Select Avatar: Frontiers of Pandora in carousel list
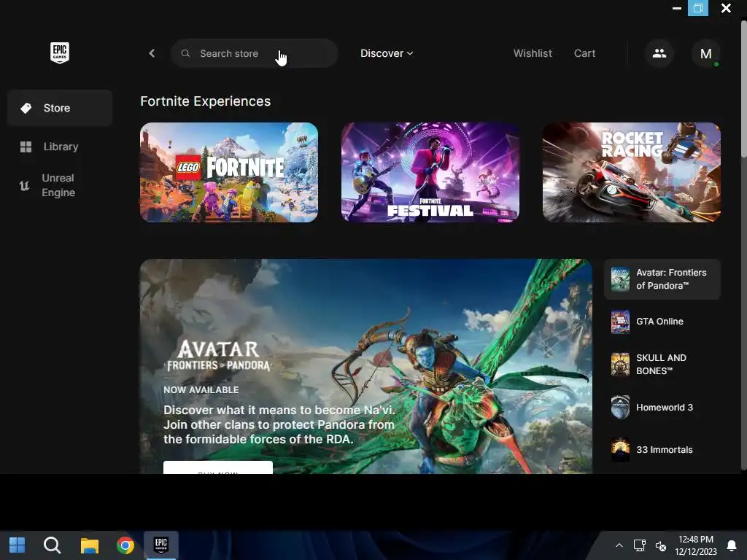 click(x=662, y=279)
